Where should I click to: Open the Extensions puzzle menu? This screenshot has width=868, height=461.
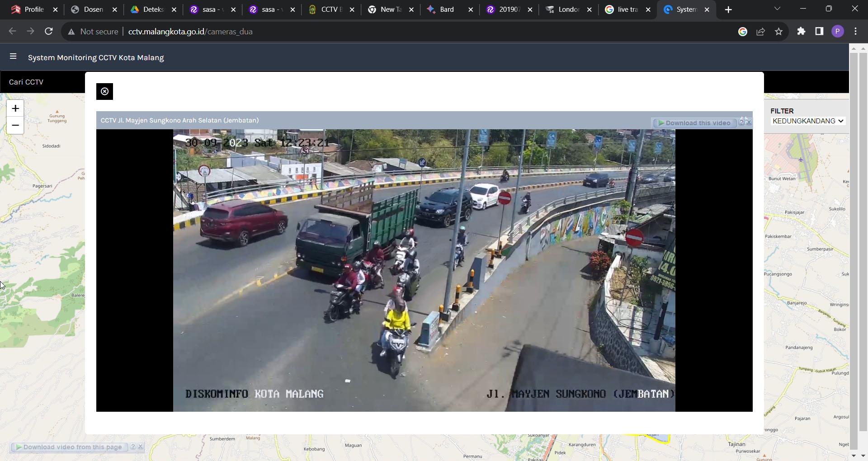tap(801, 31)
